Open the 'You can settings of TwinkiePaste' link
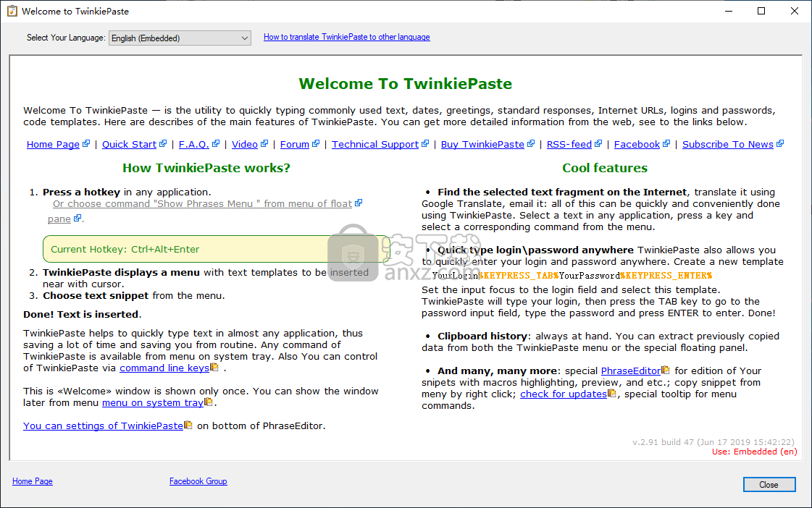The image size is (812, 508). point(103,426)
